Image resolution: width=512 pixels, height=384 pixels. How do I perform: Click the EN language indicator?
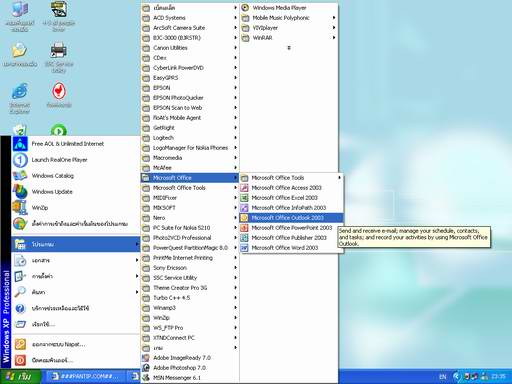pos(442,377)
